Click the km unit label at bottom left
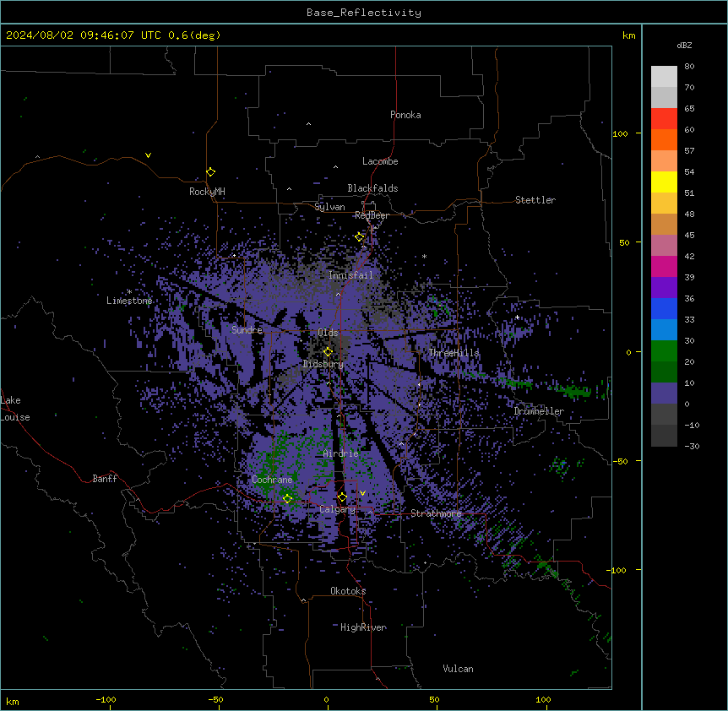The width and height of the screenshot is (728, 711). click(x=13, y=701)
